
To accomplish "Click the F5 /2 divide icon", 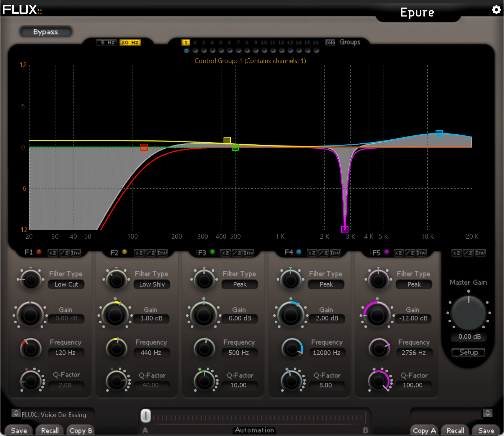I will pyautogui.click(x=410, y=253).
